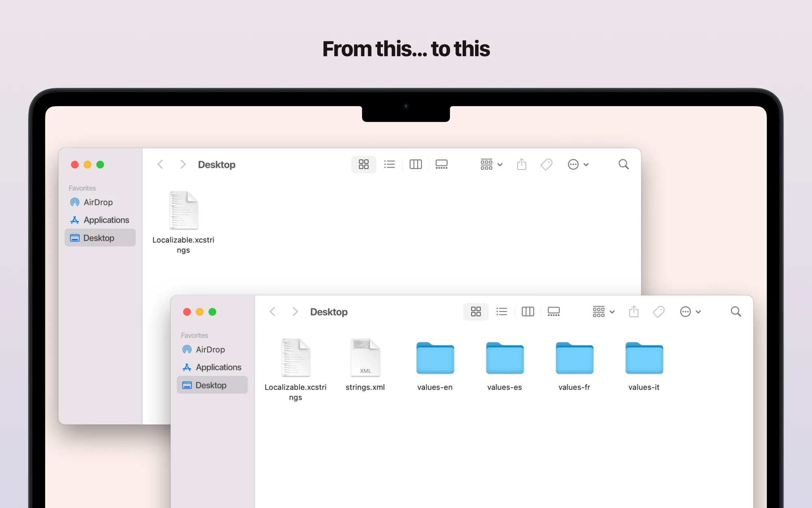The height and width of the screenshot is (508, 812).
Task: Switch front Finder window to gallery view
Action: 553,312
